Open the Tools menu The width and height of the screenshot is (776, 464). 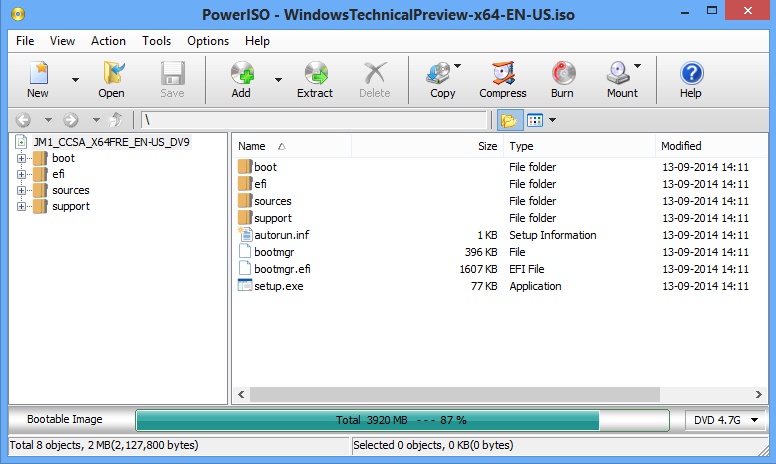(156, 41)
